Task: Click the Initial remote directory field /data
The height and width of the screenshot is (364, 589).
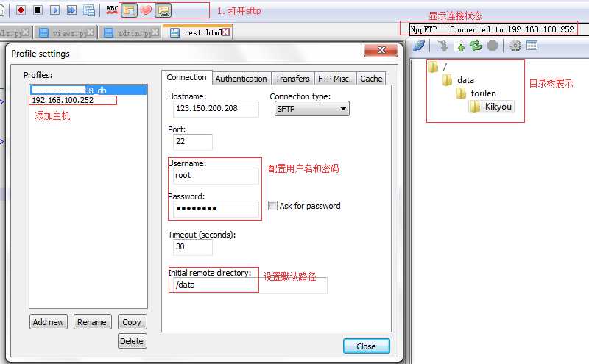Action: click(250, 285)
